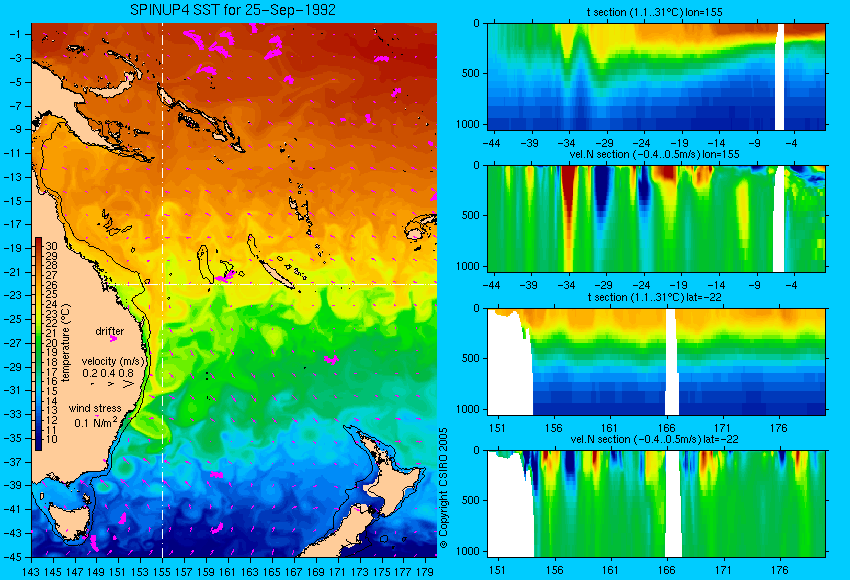
Task: Click the -23 latitude tick label on the map
Action: click(x=14, y=295)
